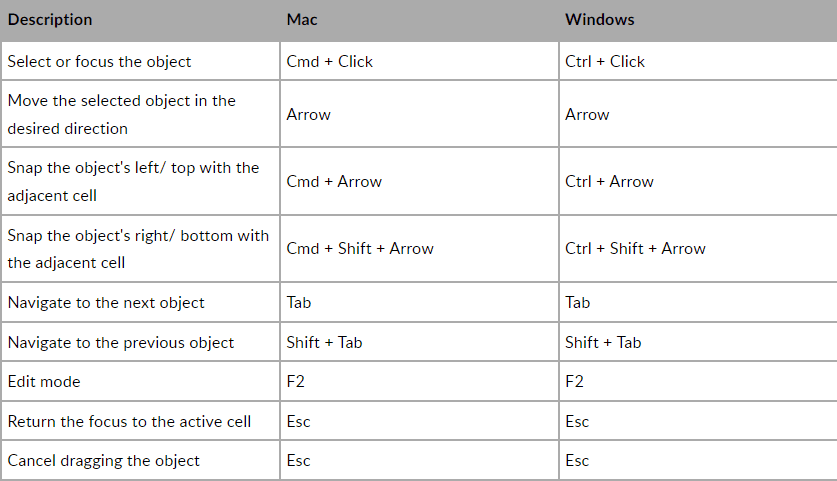Click the Description column header
The width and height of the screenshot is (837, 481).
click(50, 20)
